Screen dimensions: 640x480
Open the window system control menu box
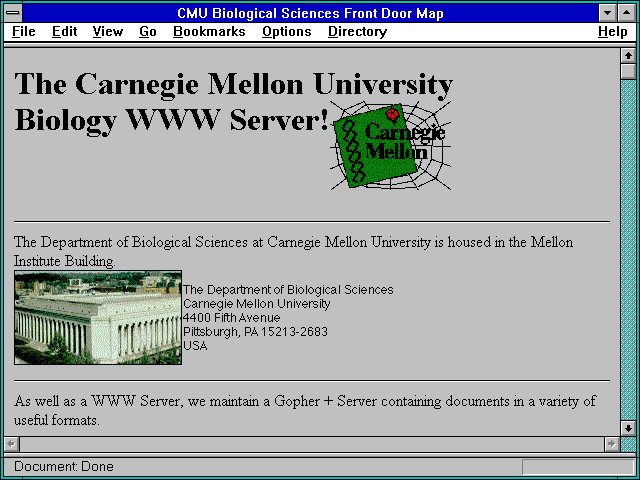coord(13,13)
